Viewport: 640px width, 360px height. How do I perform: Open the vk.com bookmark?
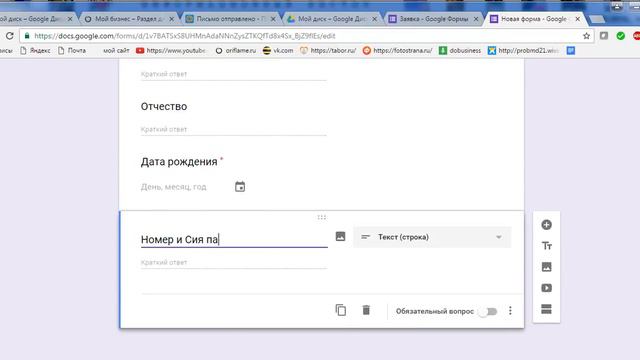(278, 51)
